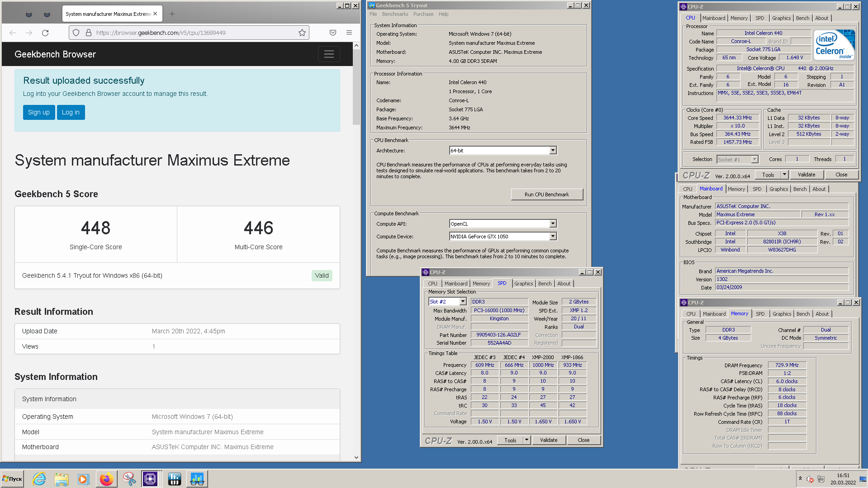Open Compute Device dropdown
Viewport: 868px width, 488px height.
click(553, 237)
